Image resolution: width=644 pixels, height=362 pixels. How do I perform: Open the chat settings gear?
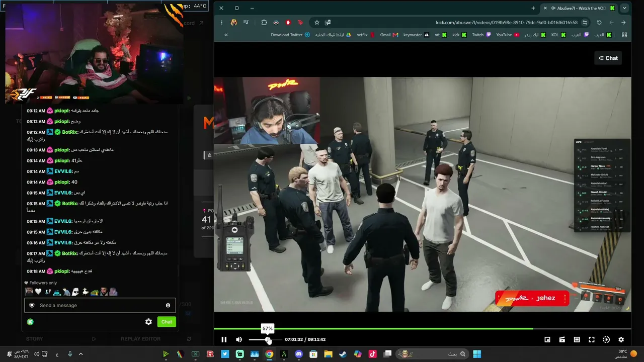coord(148,322)
